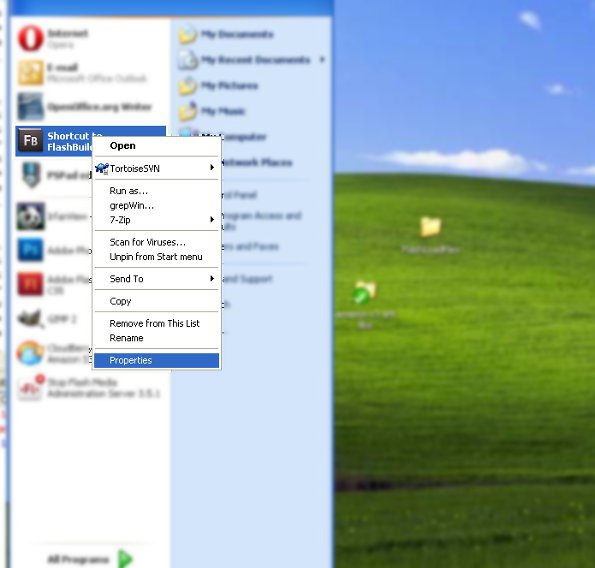Image resolution: width=595 pixels, height=568 pixels.
Task: Select Unpin from Start menu
Action: [156, 257]
